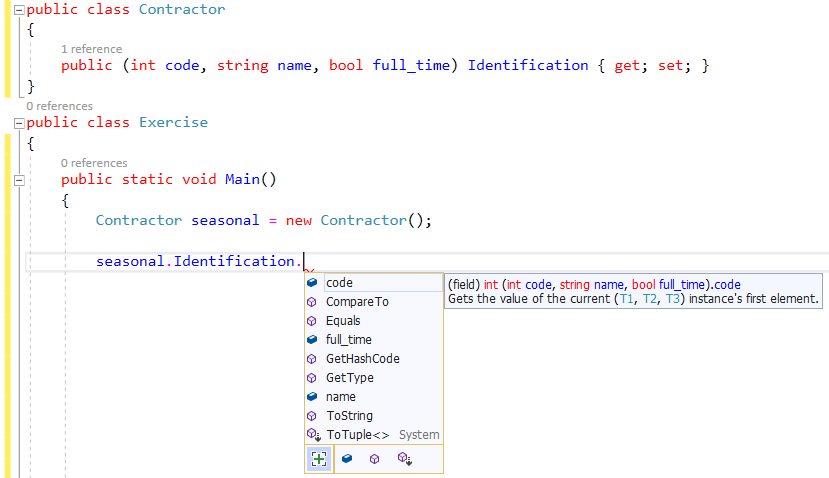Click 'new Contractor()' constructor call
The height and width of the screenshot is (478, 829).
tap(358, 220)
